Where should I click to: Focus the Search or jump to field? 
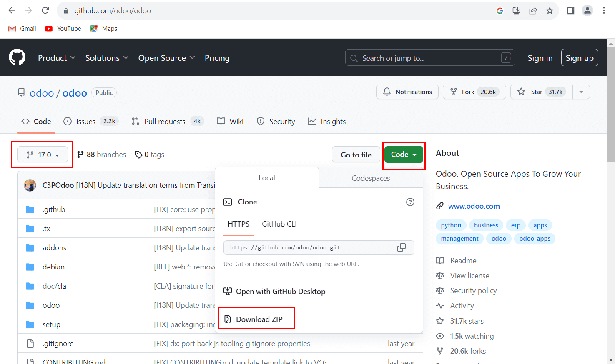[x=430, y=58]
